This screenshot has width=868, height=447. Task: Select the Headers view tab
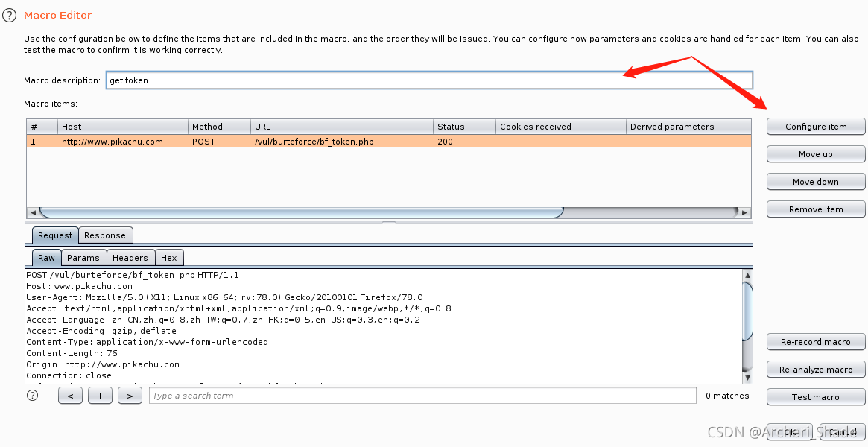(130, 258)
